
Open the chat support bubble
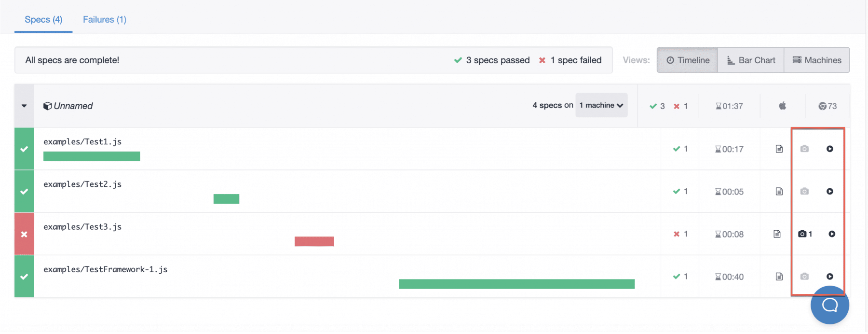(829, 305)
